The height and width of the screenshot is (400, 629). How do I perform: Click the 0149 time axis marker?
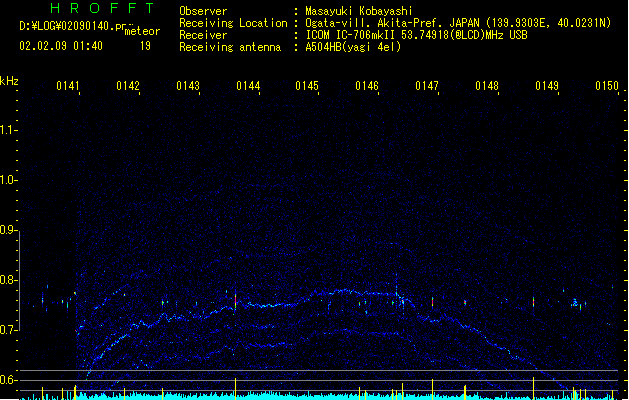coord(547,86)
